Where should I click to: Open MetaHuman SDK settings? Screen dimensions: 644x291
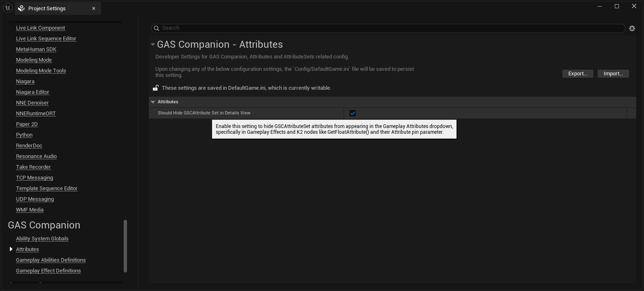[x=36, y=49]
